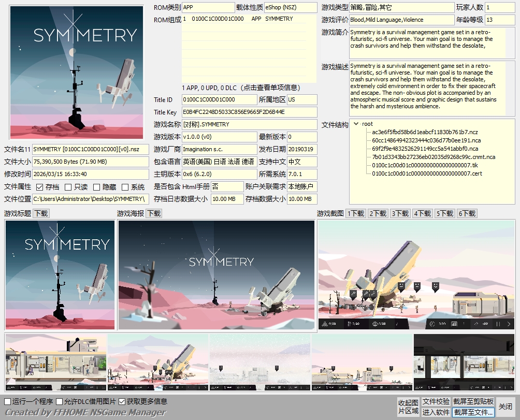520x420 pixels.
Task: Enable the 只读 read-only checkbox
Action: (x=68, y=187)
